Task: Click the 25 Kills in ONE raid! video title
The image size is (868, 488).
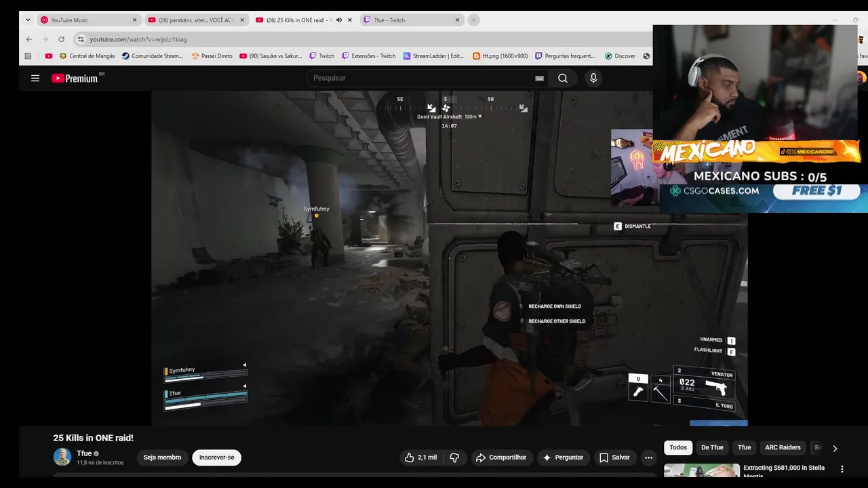Action: pos(94,438)
